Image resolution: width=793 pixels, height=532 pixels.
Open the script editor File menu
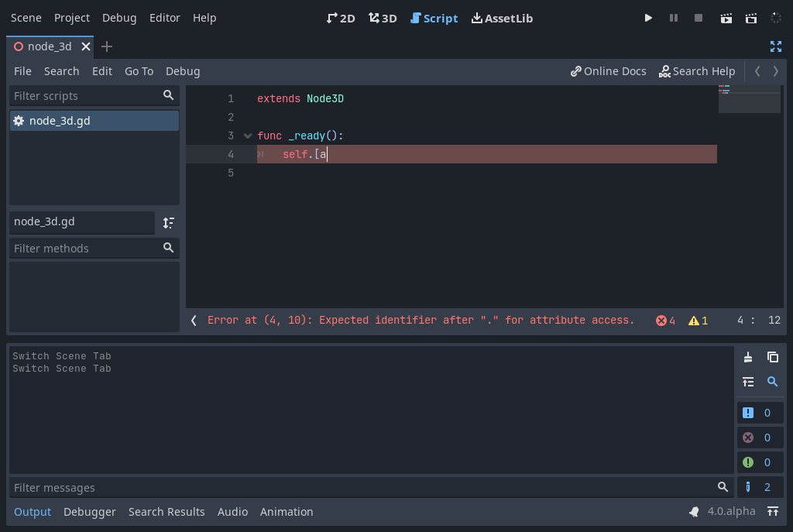point(22,71)
